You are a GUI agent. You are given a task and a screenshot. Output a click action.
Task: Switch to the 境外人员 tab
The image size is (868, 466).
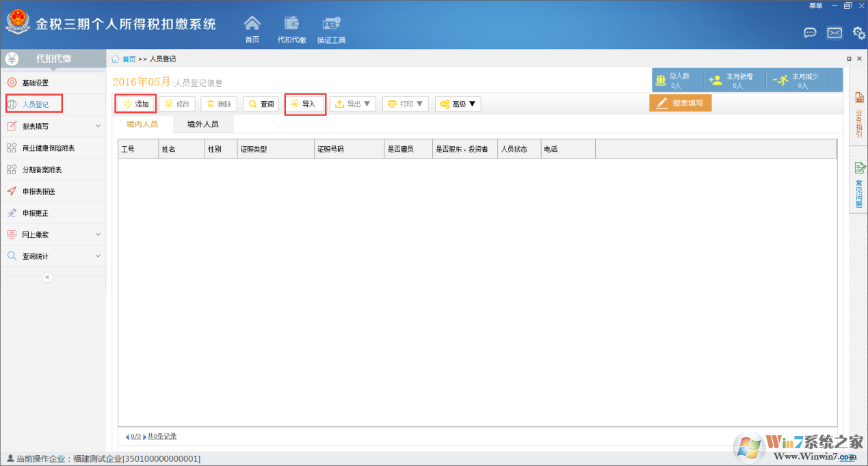click(203, 124)
